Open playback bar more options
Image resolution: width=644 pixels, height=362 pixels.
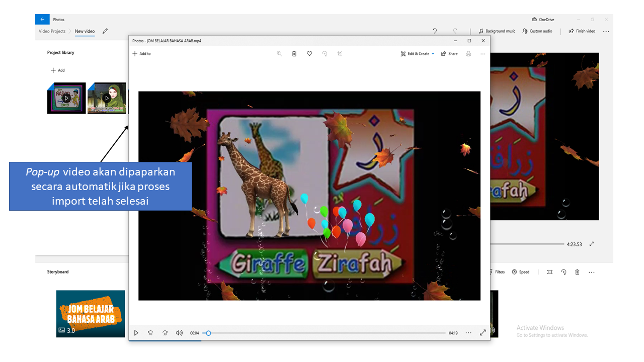[468, 333]
